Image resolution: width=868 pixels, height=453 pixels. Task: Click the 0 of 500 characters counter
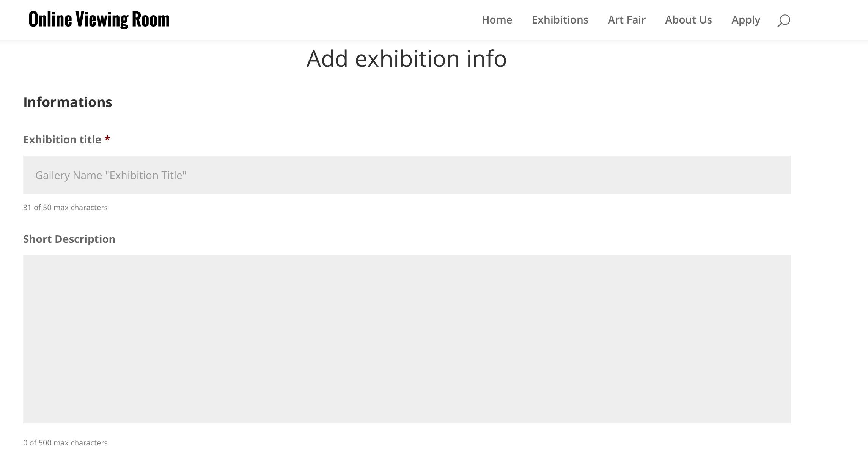[x=65, y=443]
